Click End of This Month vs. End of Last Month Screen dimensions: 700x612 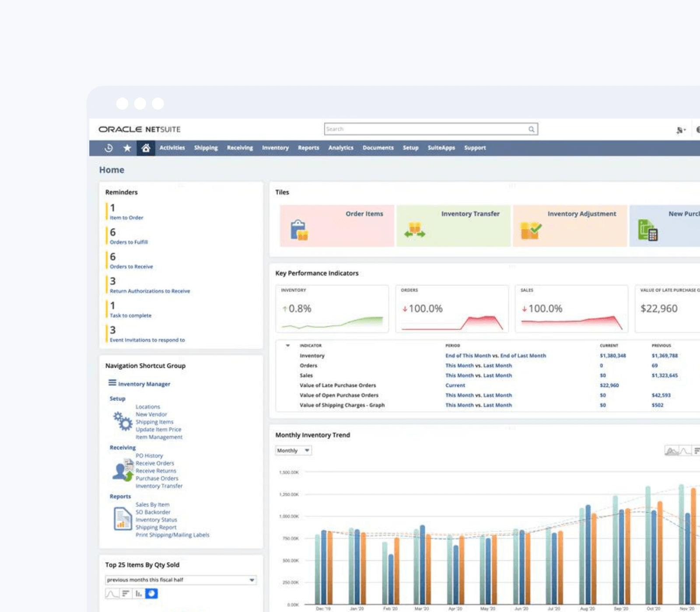(495, 356)
